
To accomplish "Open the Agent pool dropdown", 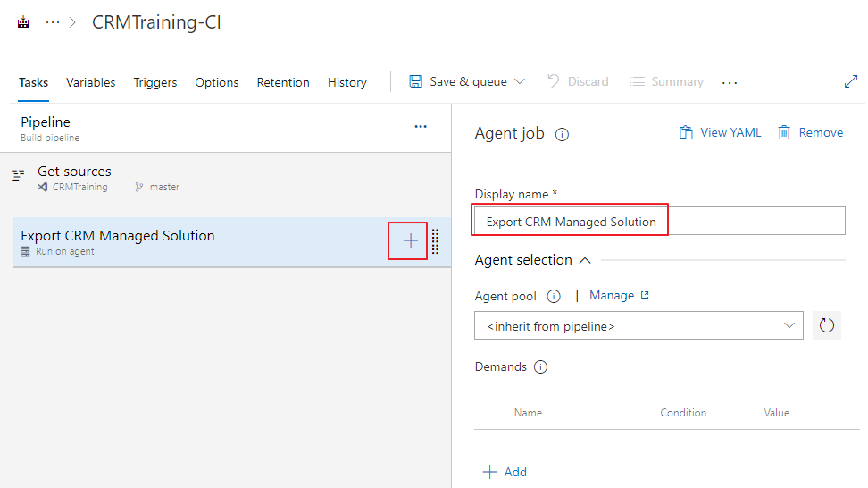I will point(638,326).
